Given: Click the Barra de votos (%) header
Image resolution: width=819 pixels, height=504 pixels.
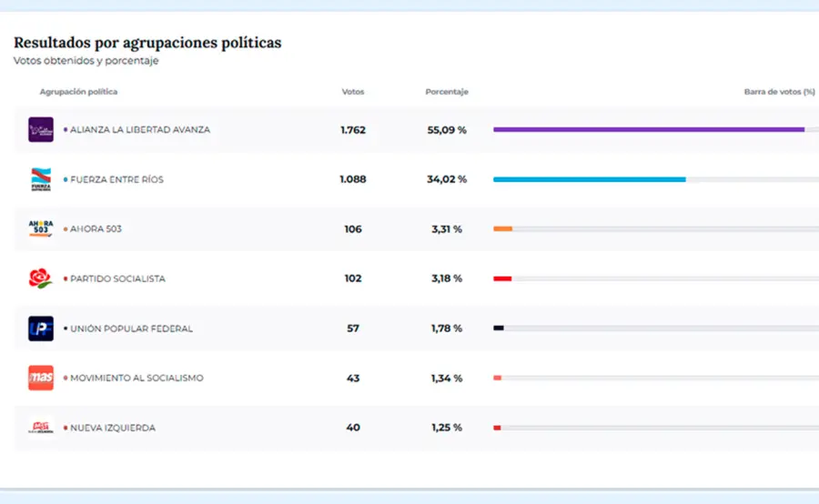Looking at the screenshot, I should tap(779, 92).
